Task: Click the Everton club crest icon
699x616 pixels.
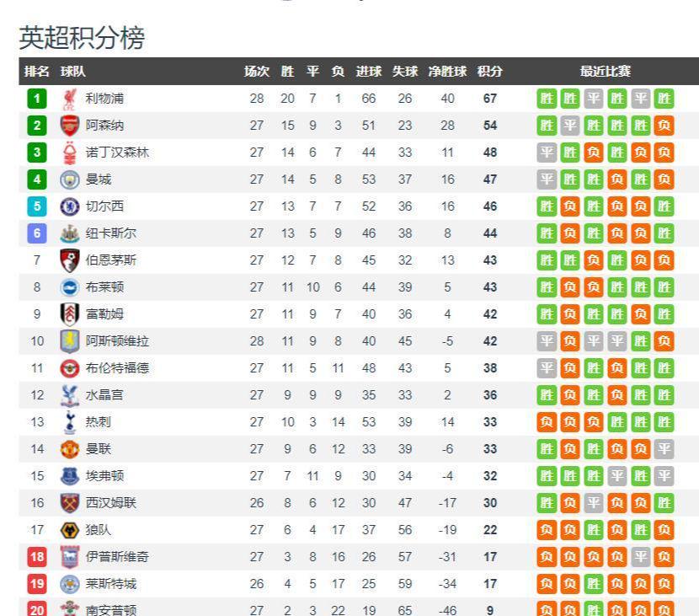Action: (x=70, y=476)
